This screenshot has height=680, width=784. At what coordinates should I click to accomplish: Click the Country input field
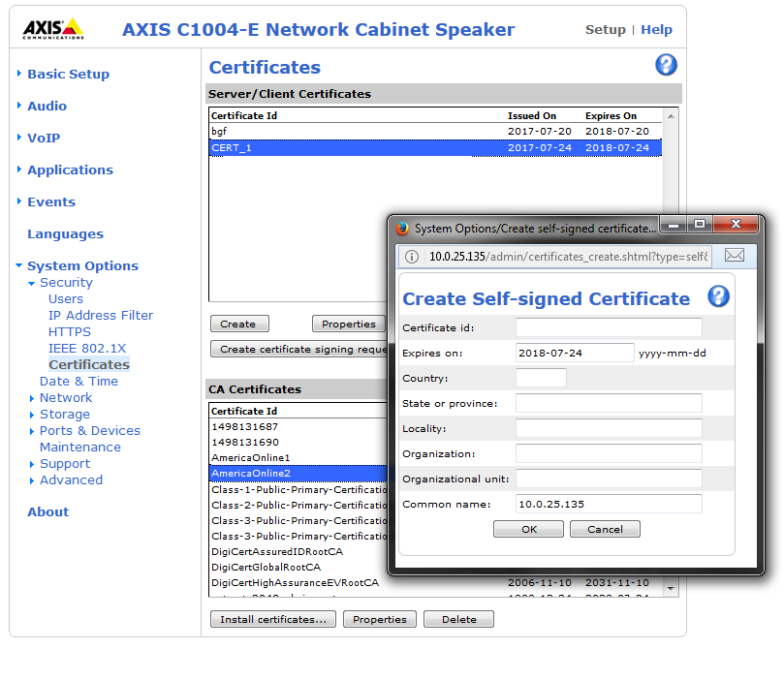[x=541, y=378]
